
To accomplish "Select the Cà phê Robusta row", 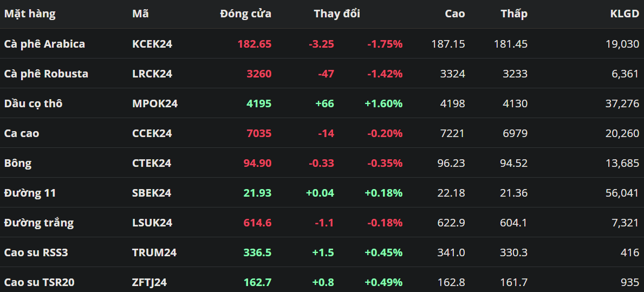I will click(46, 74).
